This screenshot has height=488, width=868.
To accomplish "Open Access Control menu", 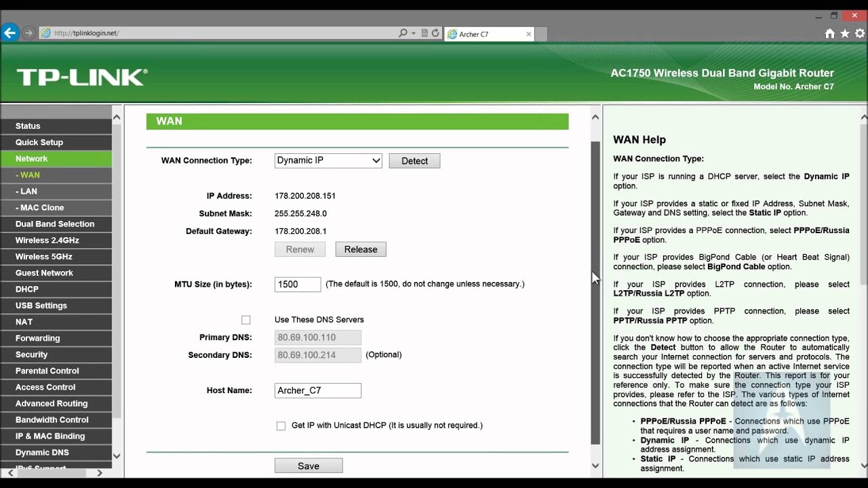I will coord(56,387).
